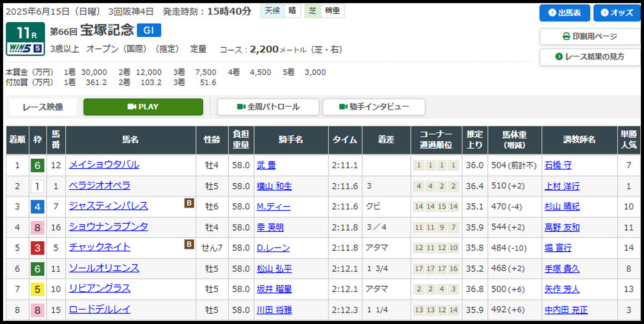Open 全周パトロール video

pyautogui.click(x=268, y=107)
